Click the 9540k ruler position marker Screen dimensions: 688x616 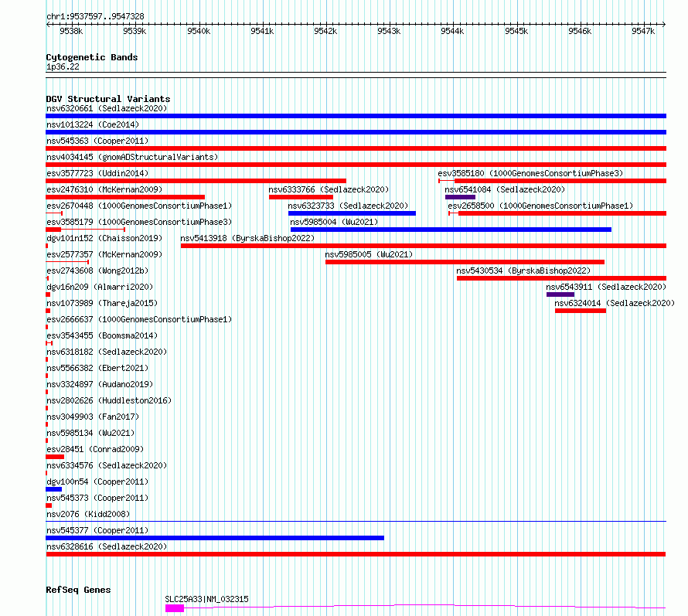[199, 31]
